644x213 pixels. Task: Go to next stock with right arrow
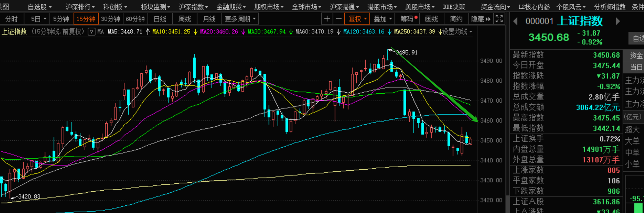618,21
